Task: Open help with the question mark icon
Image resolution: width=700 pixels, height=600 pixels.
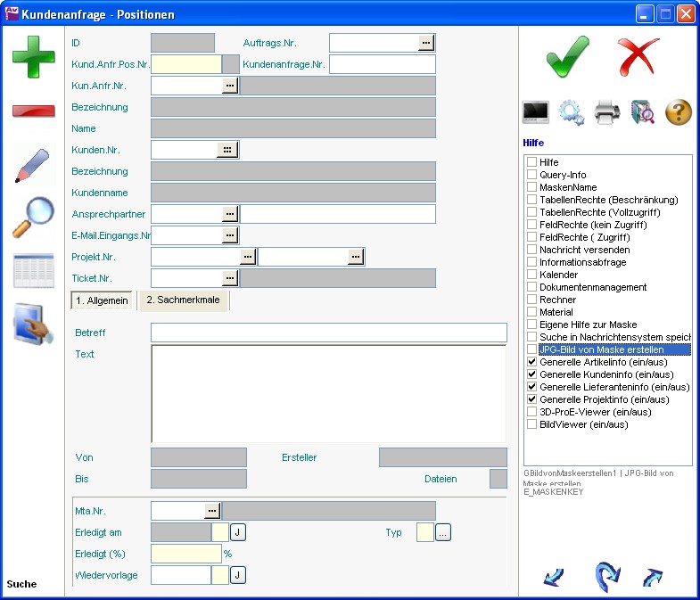Action: [679, 112]
